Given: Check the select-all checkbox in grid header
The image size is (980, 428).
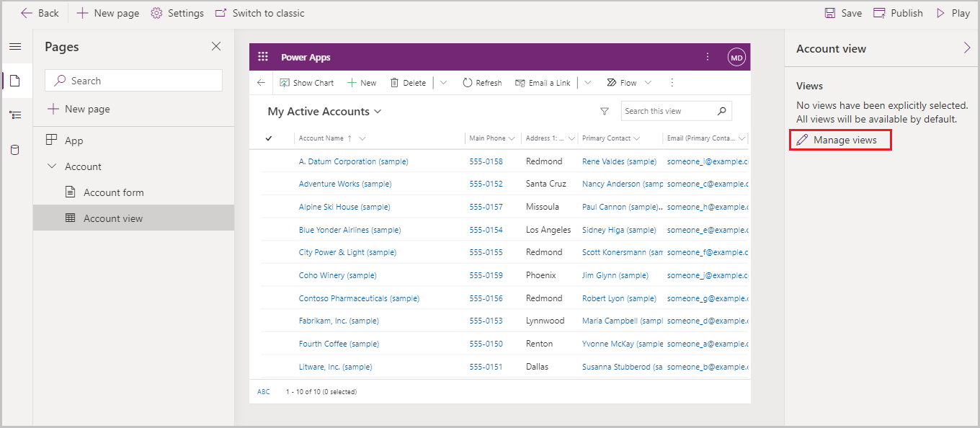Looking at the screenshot, I should pos(269,138).
